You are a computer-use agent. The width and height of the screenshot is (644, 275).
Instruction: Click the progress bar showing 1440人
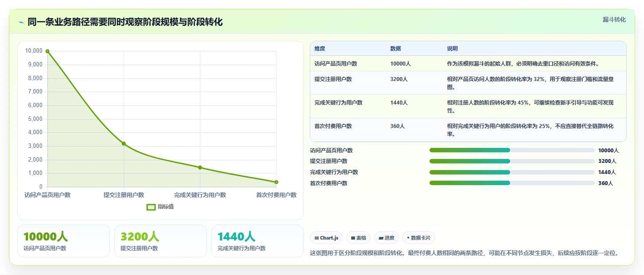point(512,172)
